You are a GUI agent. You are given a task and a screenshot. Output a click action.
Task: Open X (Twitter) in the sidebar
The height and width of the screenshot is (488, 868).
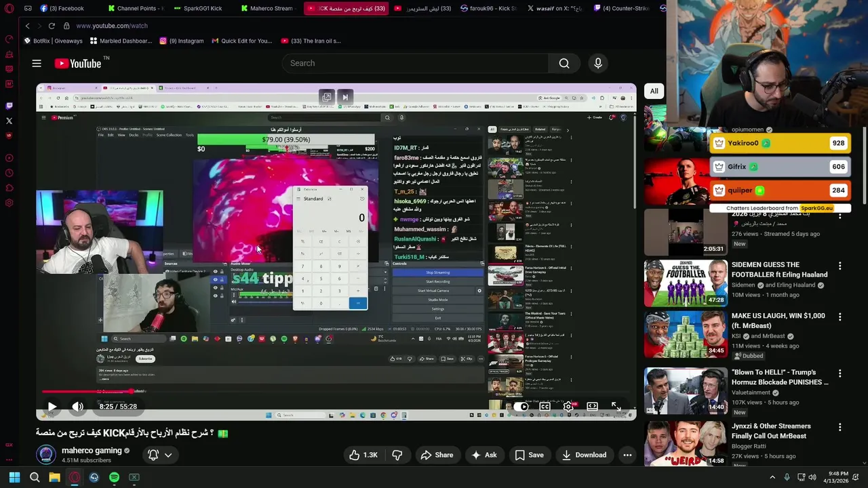[9, 121]
